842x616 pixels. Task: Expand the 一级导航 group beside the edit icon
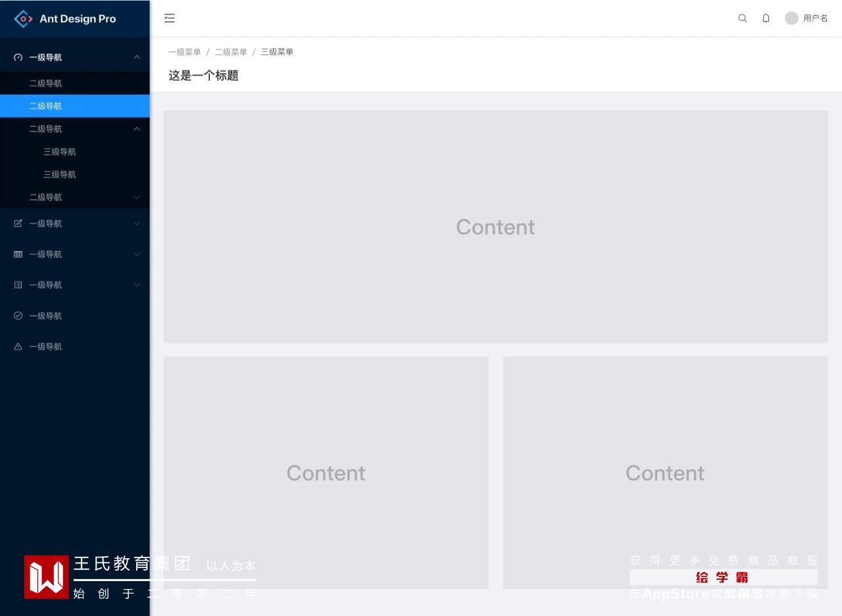[x=75, y=224]
